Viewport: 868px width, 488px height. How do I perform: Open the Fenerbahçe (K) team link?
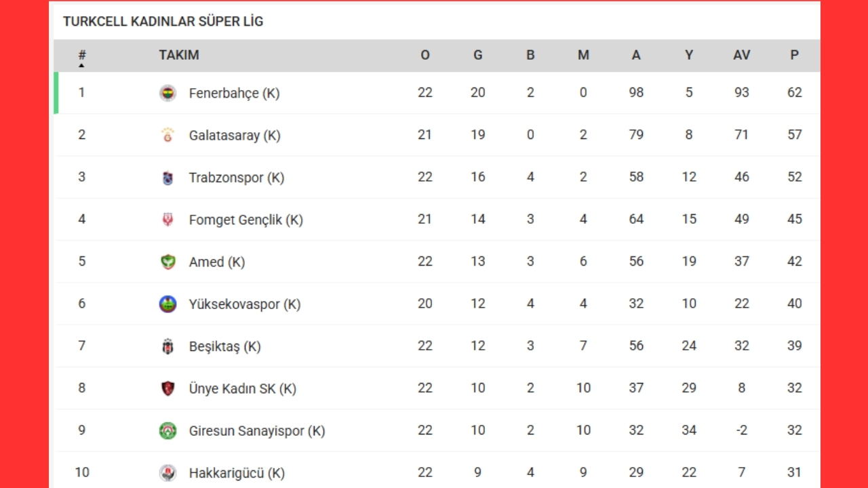tap(234, 93)
